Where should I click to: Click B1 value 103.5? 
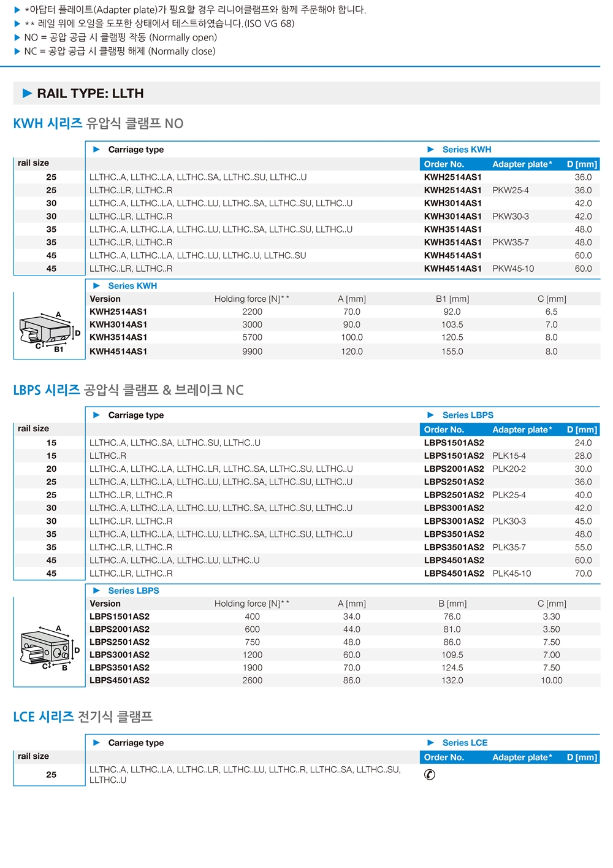click(x=452, y=325)
